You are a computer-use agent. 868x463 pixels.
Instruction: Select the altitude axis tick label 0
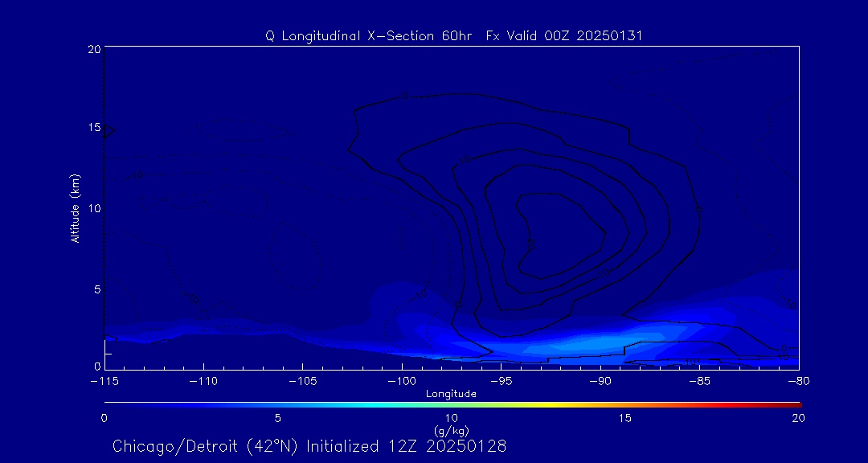point(97,366)
